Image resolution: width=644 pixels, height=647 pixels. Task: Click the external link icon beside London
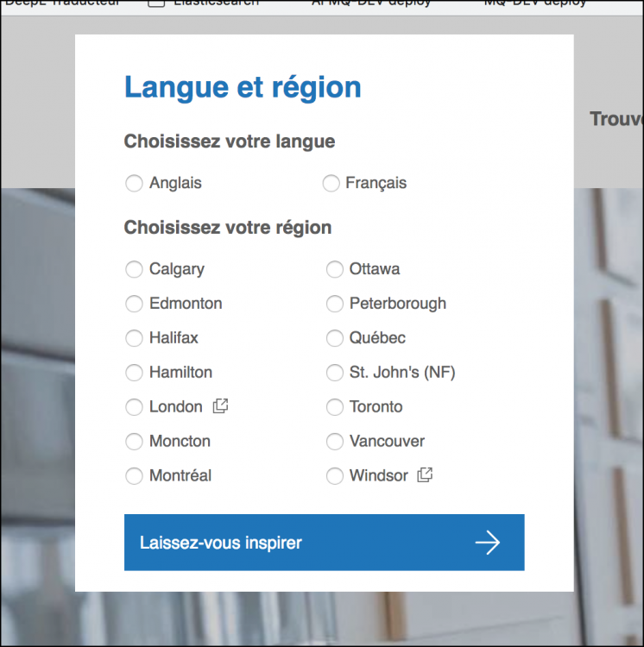[x=220, y=406]
